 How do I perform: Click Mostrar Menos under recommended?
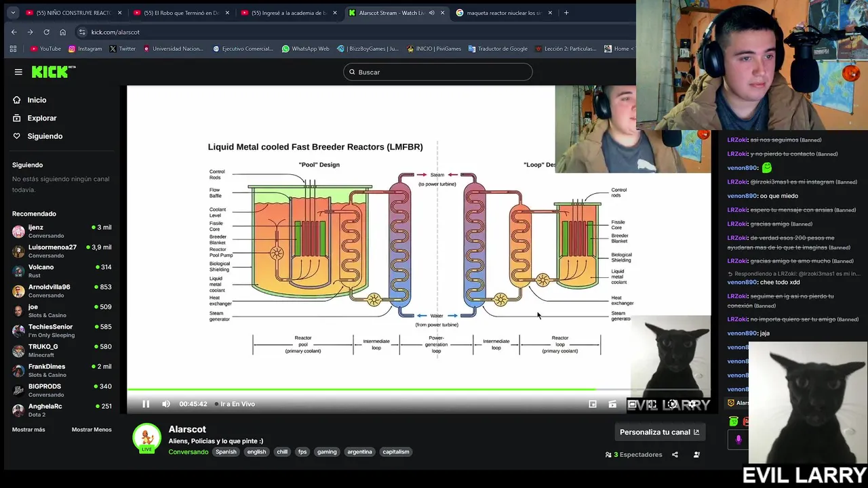coord(92,430)
